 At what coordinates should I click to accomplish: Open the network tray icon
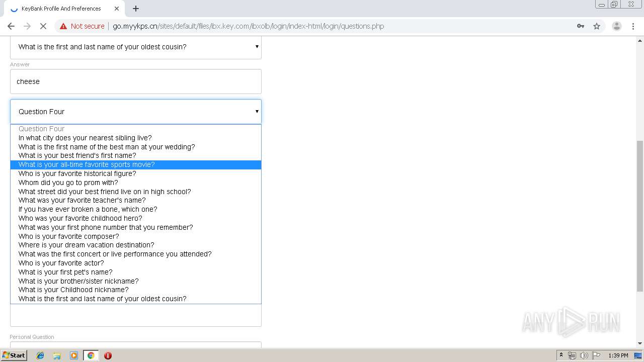(572, 355)
